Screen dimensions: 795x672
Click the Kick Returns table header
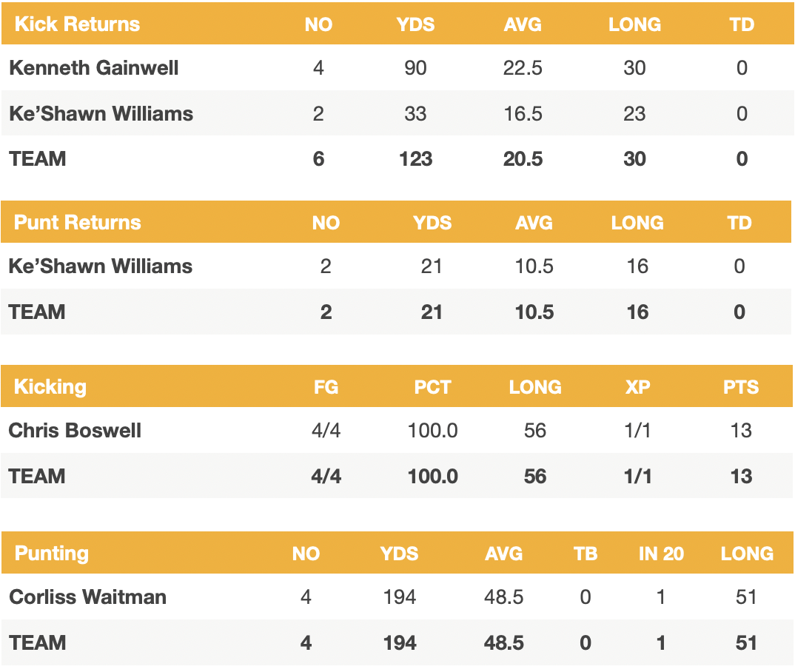(x=77, y=24)
